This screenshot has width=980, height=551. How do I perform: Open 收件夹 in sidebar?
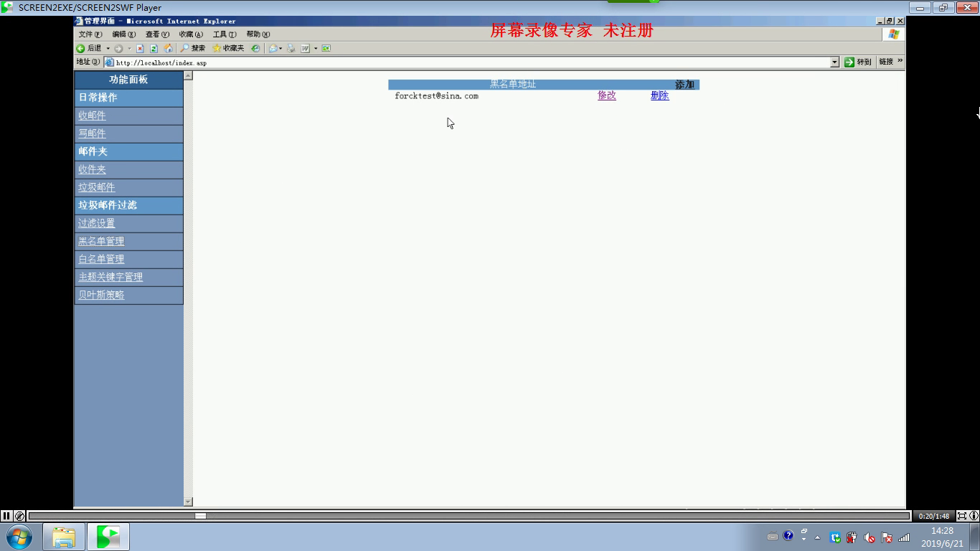click(92, 169)
